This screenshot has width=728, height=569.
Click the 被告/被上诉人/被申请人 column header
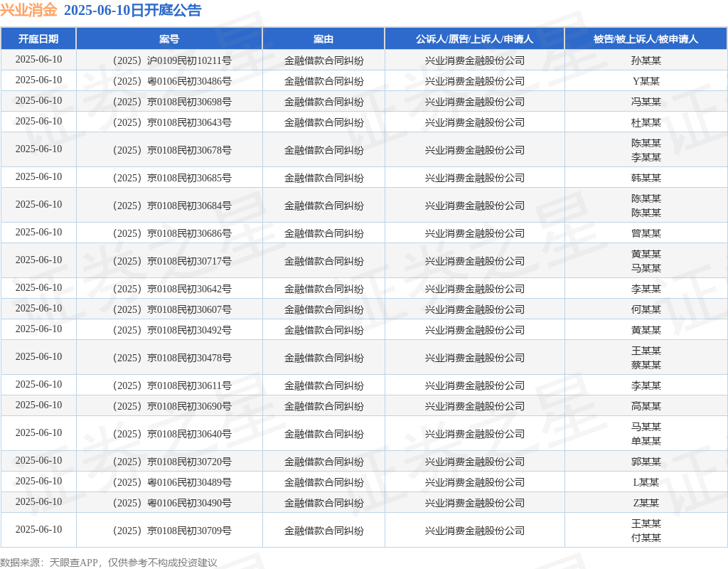pos(646,39)
